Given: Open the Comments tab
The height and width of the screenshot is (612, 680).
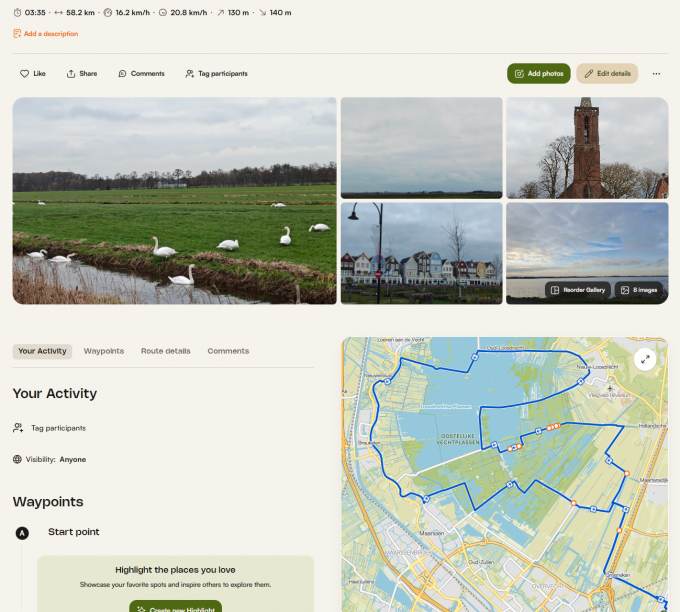Looking at the screenshot, I should pyautogui.click(x=228, y=351).
